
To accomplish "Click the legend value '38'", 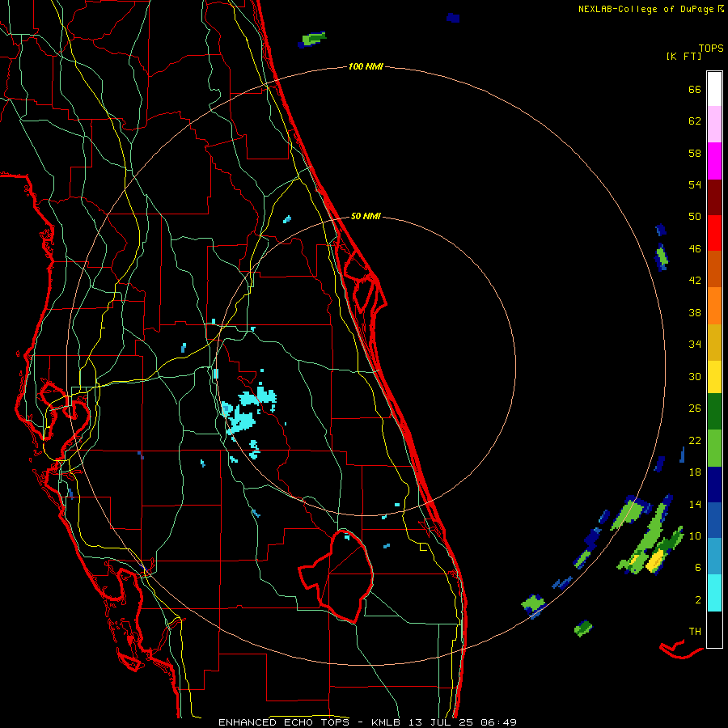I will pos(695,312).
